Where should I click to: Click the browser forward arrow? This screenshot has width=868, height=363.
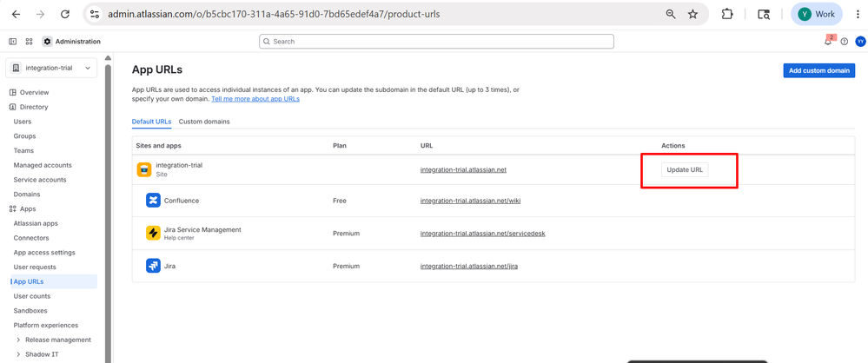tap(40, 15)
